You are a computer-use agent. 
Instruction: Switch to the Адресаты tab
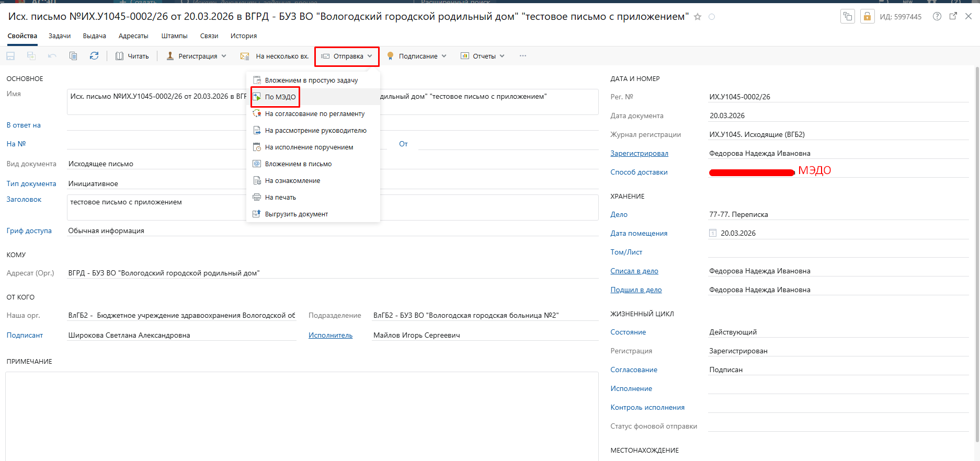[133, 36]
